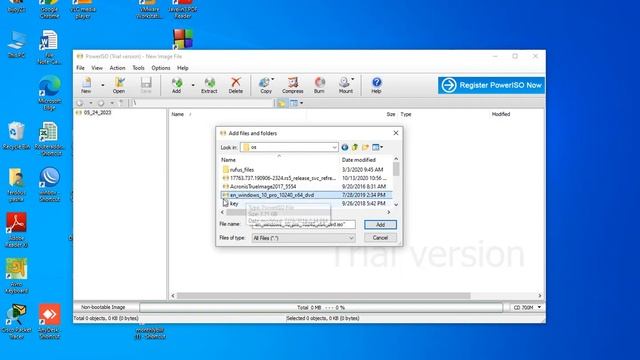The image size is (640, 360).
Task: Click the Burn toolbar icon
Action: click(x=319, y=85)
